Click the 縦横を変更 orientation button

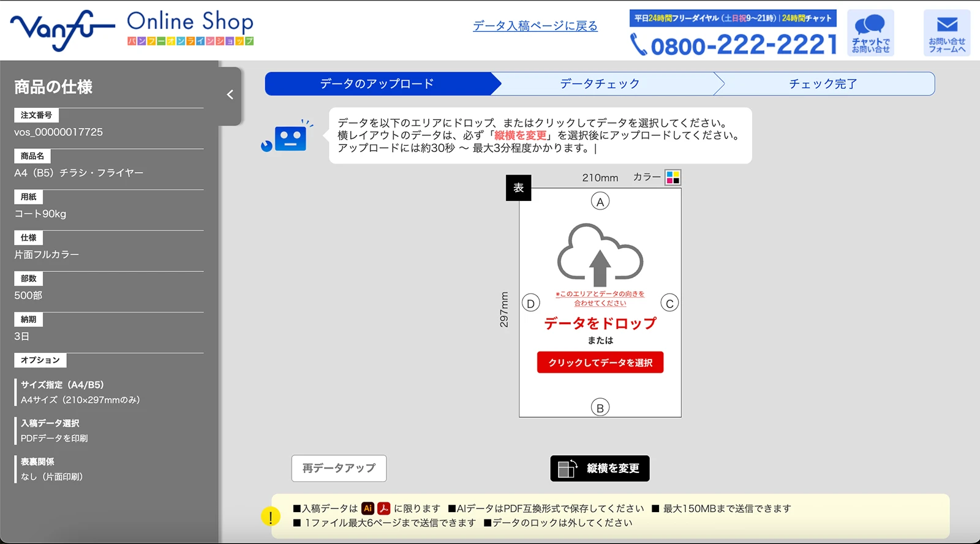tap(600, 468)
